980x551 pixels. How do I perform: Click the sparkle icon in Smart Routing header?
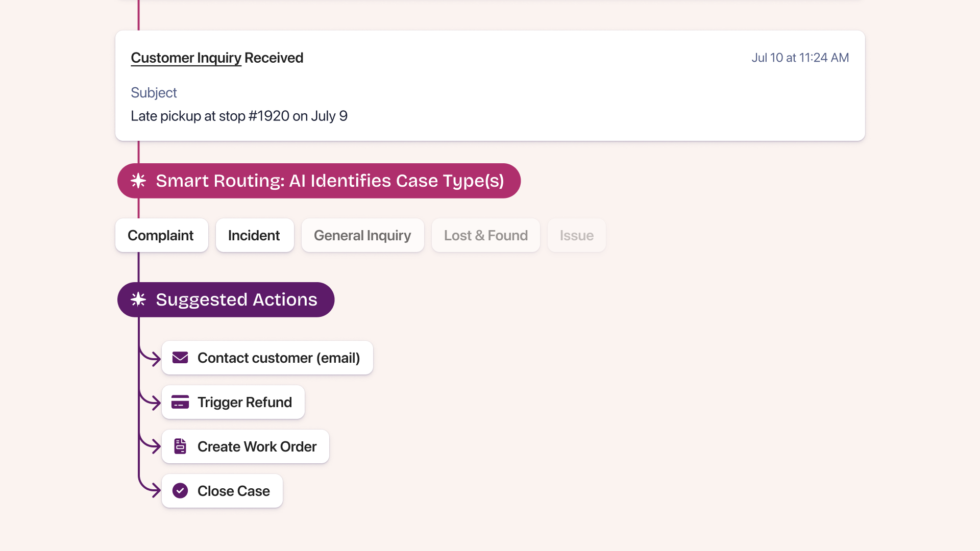pos(138,181)
